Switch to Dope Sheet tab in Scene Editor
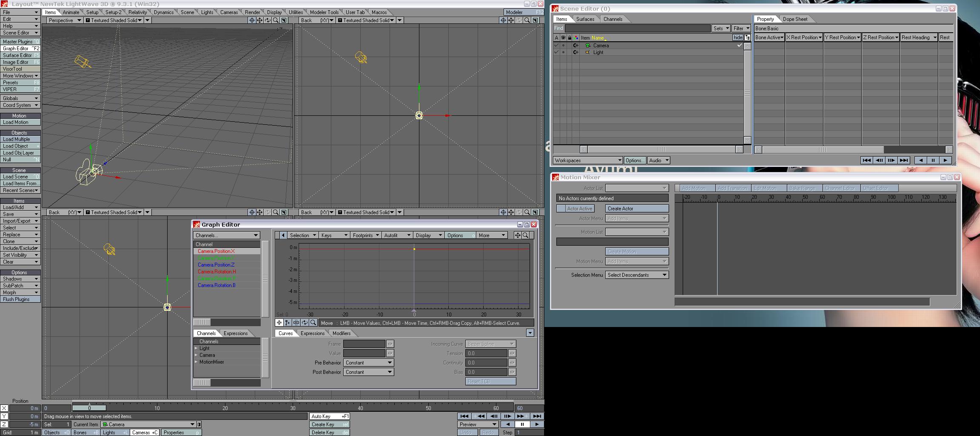The height and width of the screenshot is (436, 980). (795, 19)
